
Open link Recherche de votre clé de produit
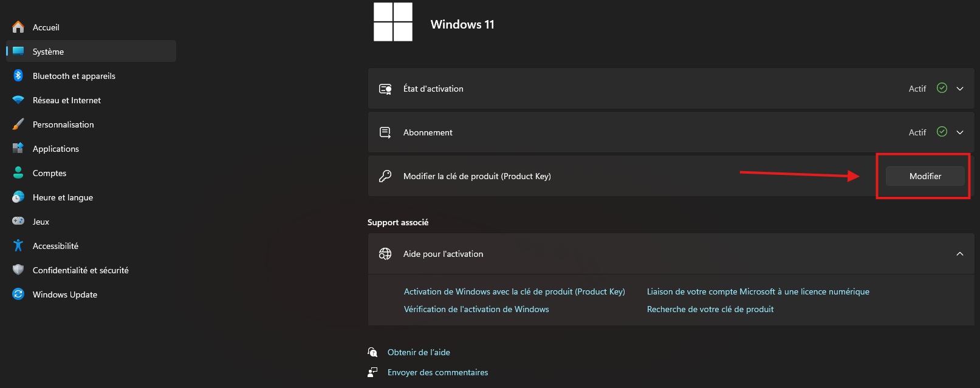point(710,309)
